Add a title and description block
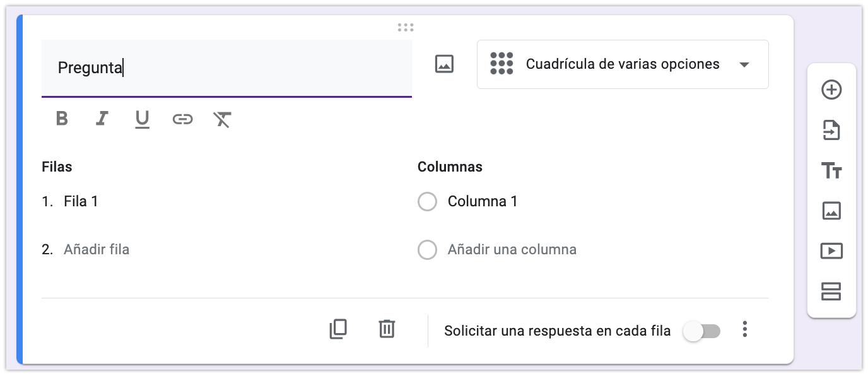The height and width of the screenshot is (376, 868). [x=831, y=170]
